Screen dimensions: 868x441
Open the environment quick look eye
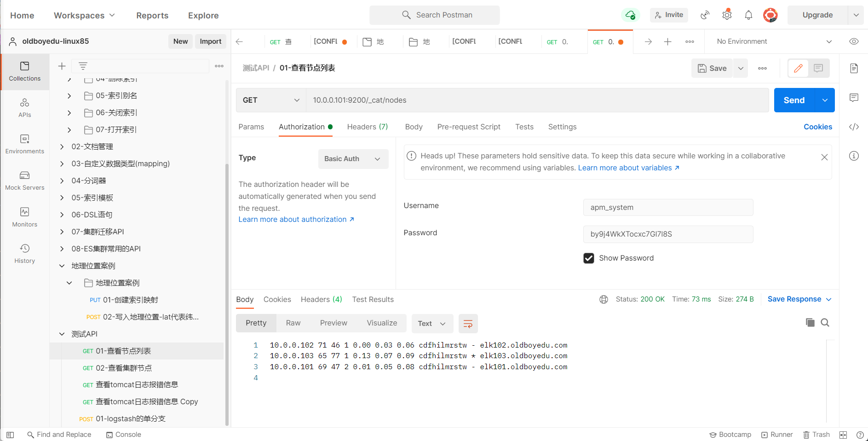click(854, 41)
